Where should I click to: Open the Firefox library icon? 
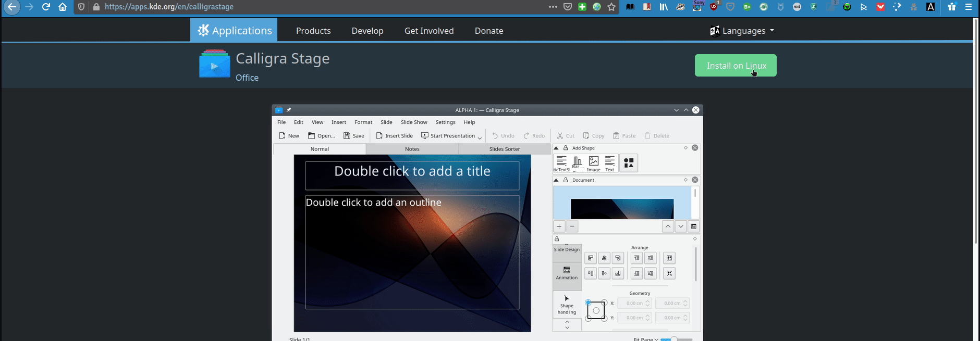664,7
